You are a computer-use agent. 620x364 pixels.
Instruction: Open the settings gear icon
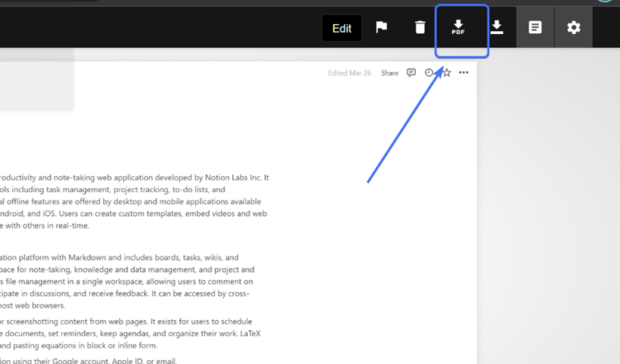click(x=573, y=27)
